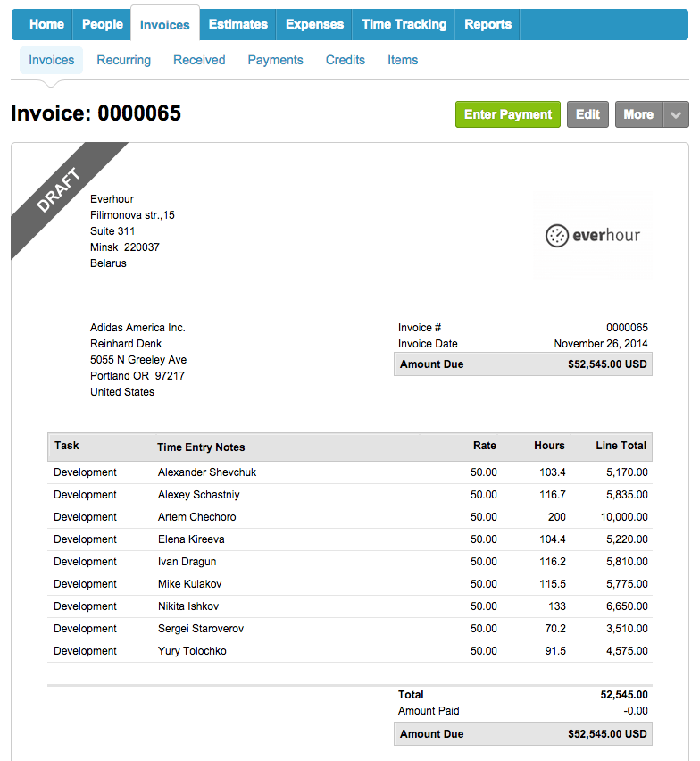Open the Reports tab
This screenshot has width=700, height=761.
click(x=487, y=24)
